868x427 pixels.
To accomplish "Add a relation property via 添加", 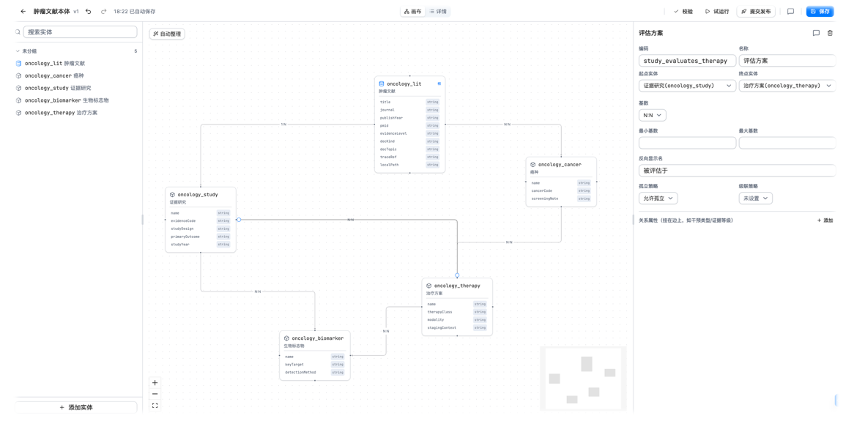I will tap(825, 220).
